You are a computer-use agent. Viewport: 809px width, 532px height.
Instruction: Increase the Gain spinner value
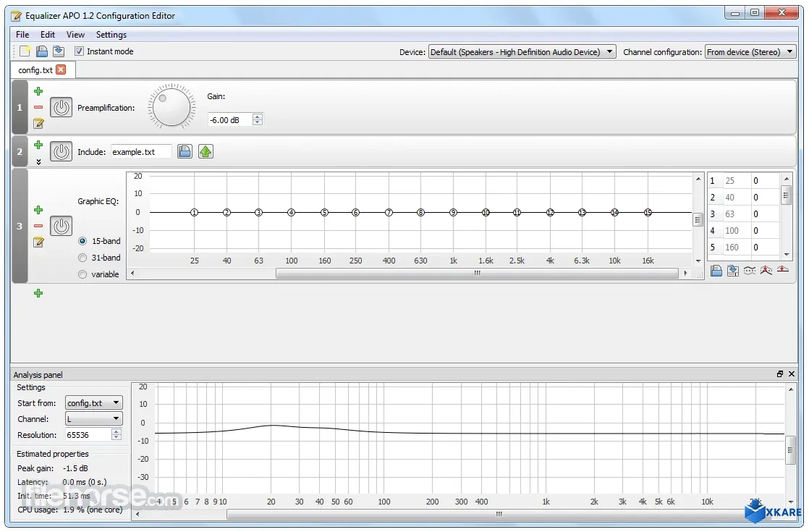tap(258, 117)
